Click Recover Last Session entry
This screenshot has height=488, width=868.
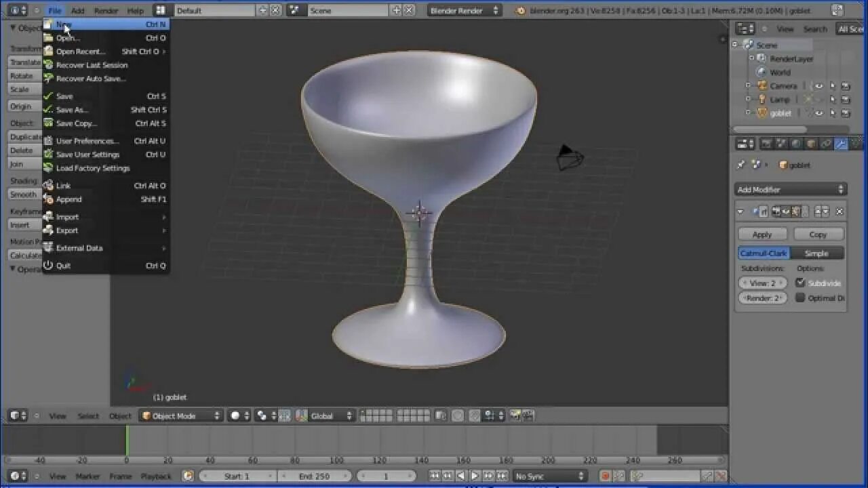(106, 65)
